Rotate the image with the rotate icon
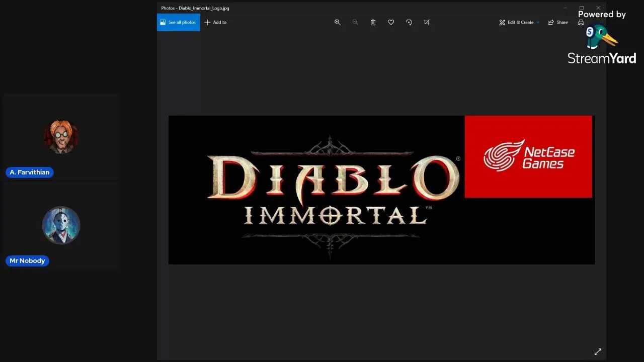 [x=409, y=22]
